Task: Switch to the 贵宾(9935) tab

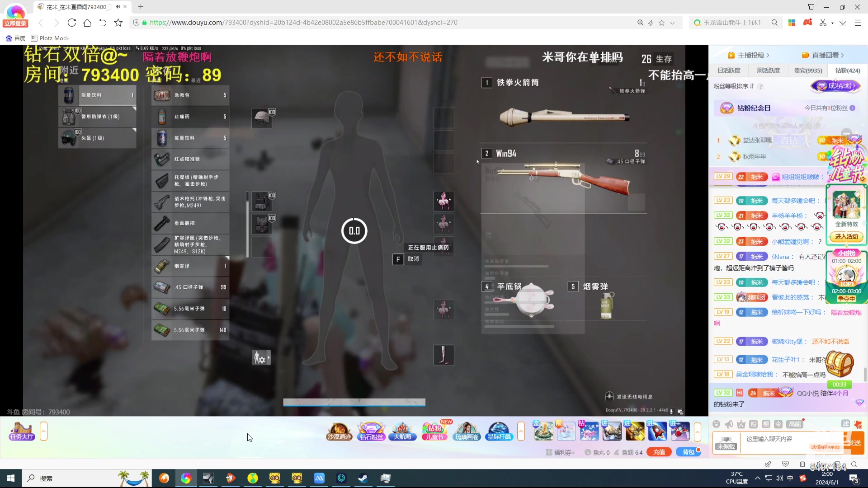Action: point(808,70)
